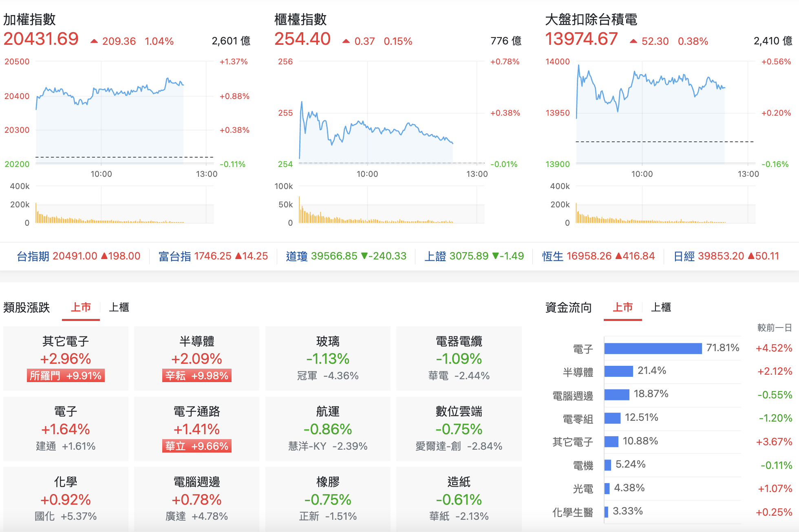Click the 華立 +9.66% stock badge
Viewport: 799px width, 532px height.
tap(196, 446)
